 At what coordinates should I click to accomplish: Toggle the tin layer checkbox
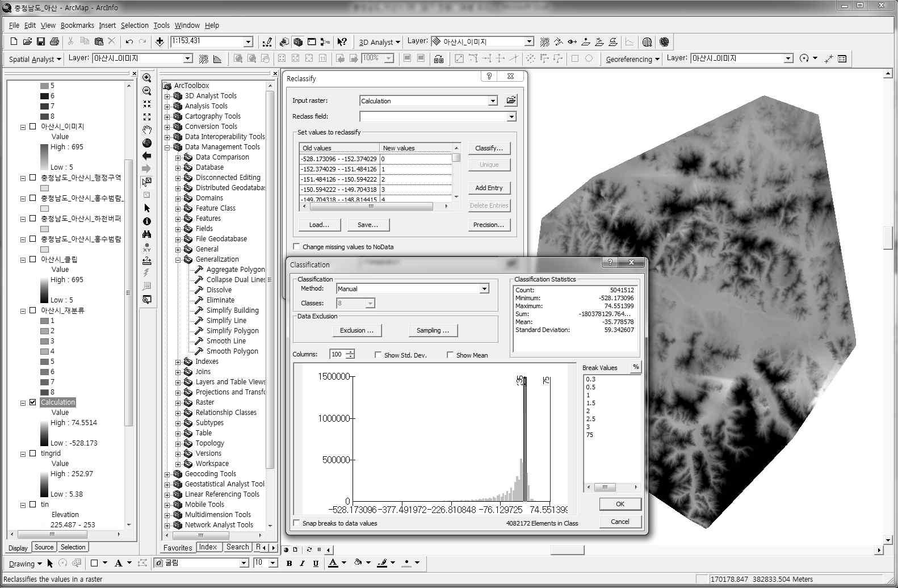click(32, 505)
